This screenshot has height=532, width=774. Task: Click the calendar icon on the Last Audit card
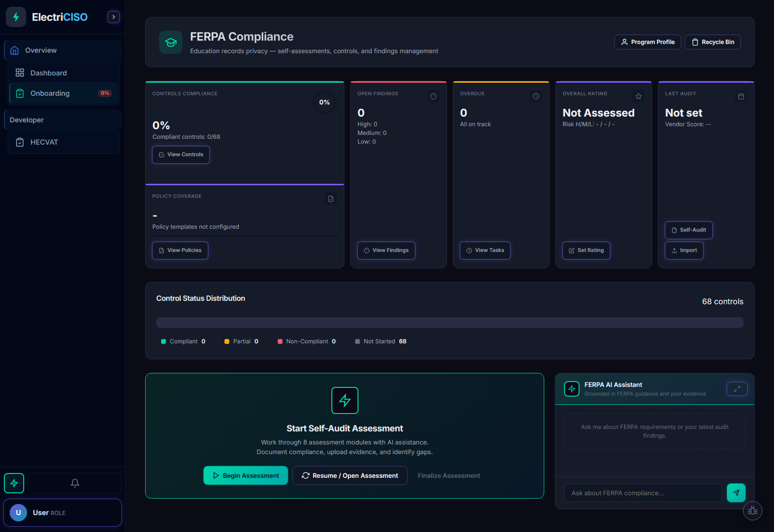(741, 96)
